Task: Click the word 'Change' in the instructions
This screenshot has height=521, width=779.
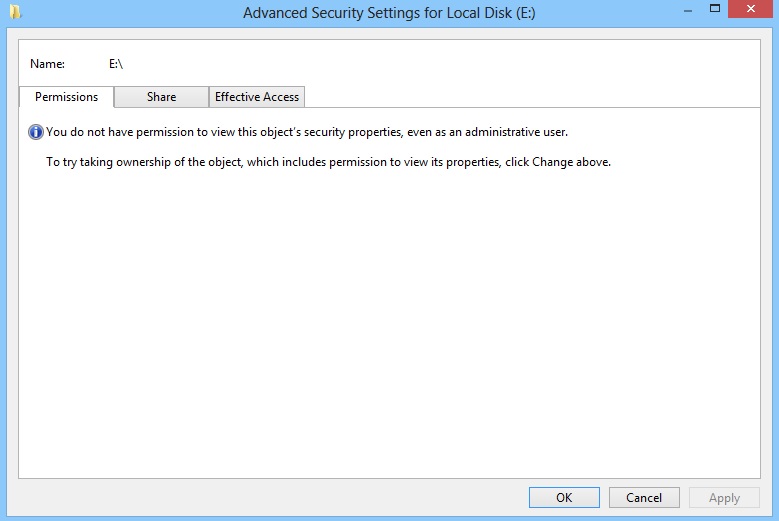Action: click(552, 161)
